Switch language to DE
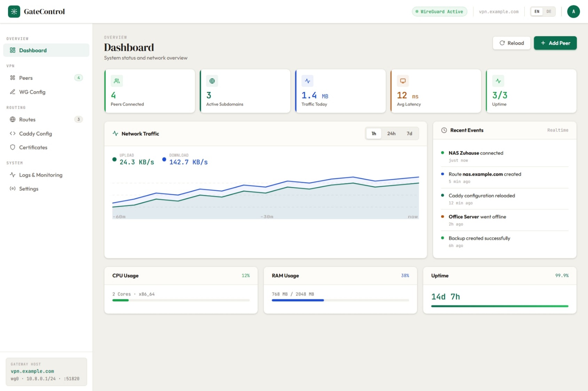This screenshot has width=588, height=391. [549, 11]
